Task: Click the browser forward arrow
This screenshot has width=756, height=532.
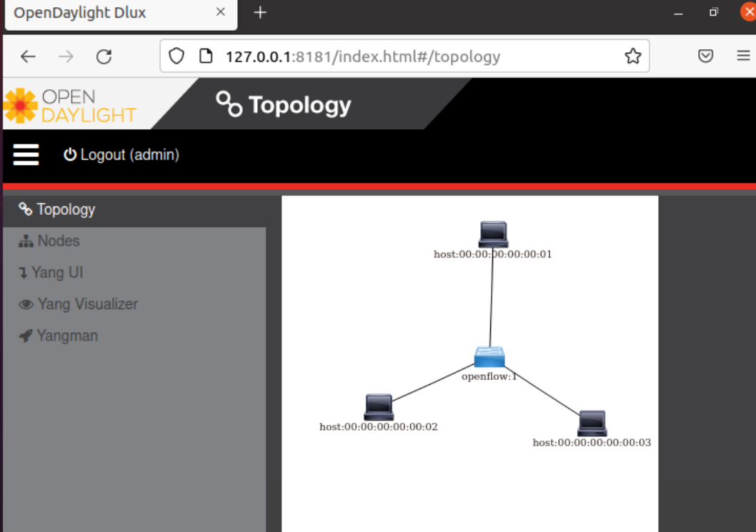Action: pos(66,57)
